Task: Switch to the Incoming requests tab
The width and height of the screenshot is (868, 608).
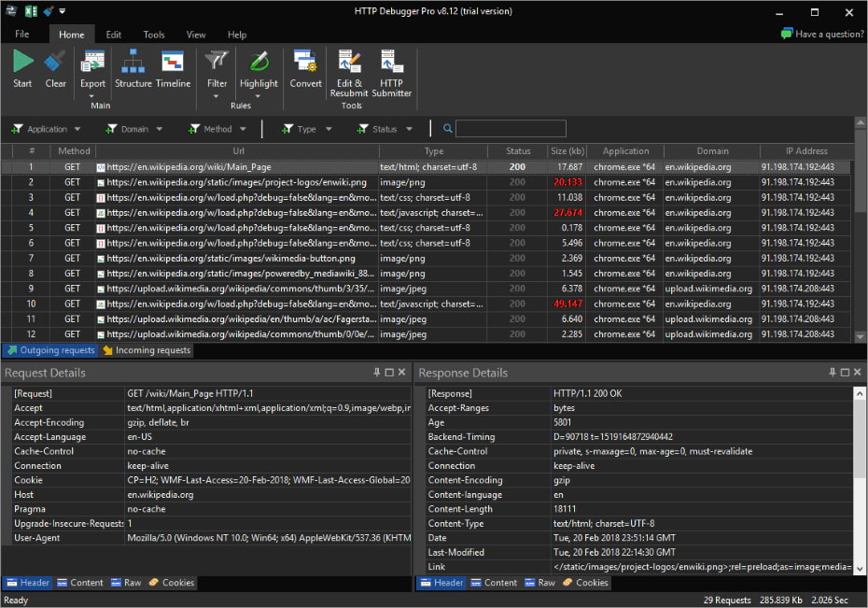Action: click(146, 350)
